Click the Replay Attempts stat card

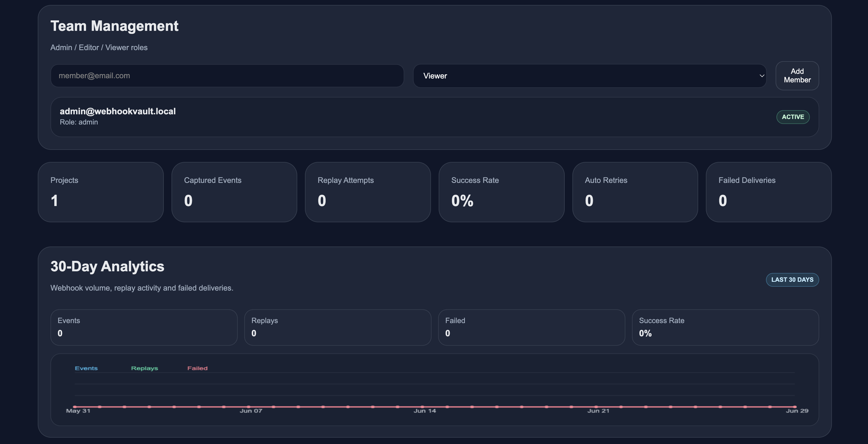pos(368,192)
